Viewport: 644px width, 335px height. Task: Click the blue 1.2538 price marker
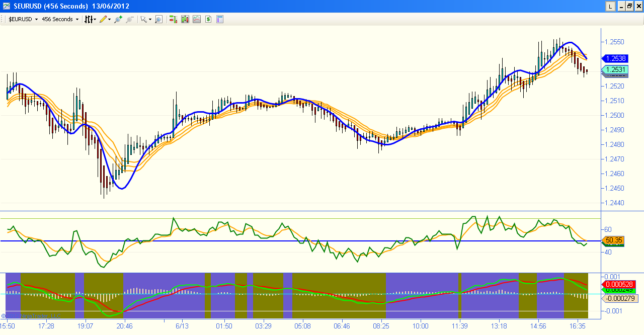coord(615,58)
